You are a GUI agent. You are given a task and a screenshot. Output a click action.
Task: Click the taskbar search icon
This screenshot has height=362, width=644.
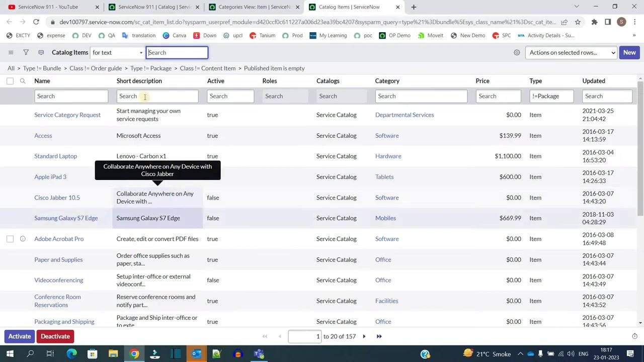30,354
